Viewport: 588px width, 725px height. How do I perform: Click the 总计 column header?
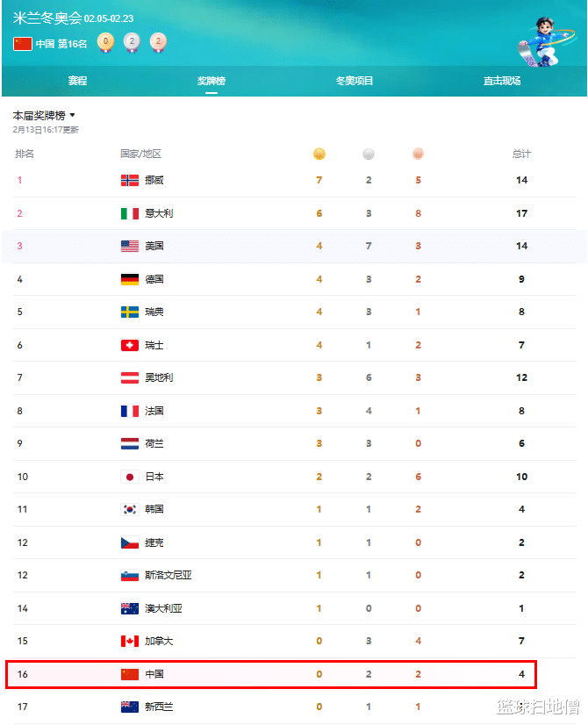coord(521,154)
